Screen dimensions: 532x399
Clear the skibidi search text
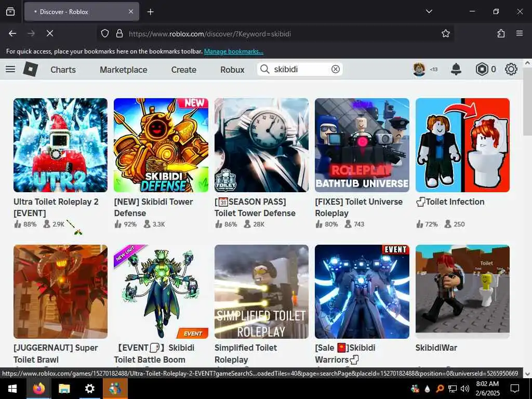pyautogui.click(x=335, y=69)
